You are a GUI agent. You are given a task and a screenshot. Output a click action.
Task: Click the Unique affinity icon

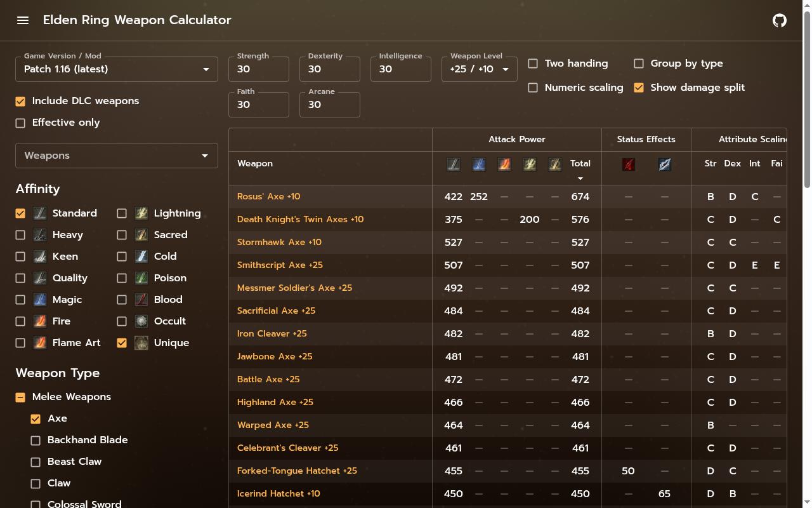(141, 343)
